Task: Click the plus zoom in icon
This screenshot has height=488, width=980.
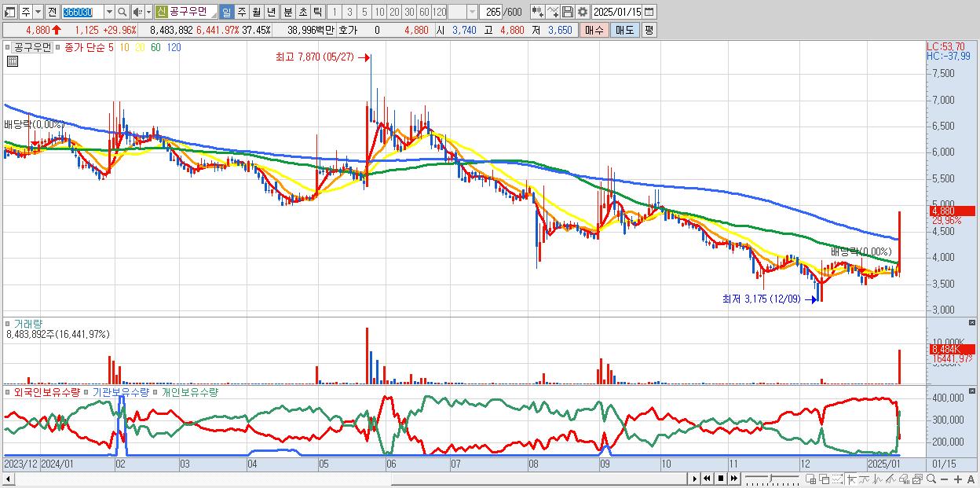Action: tap(958, 479)
